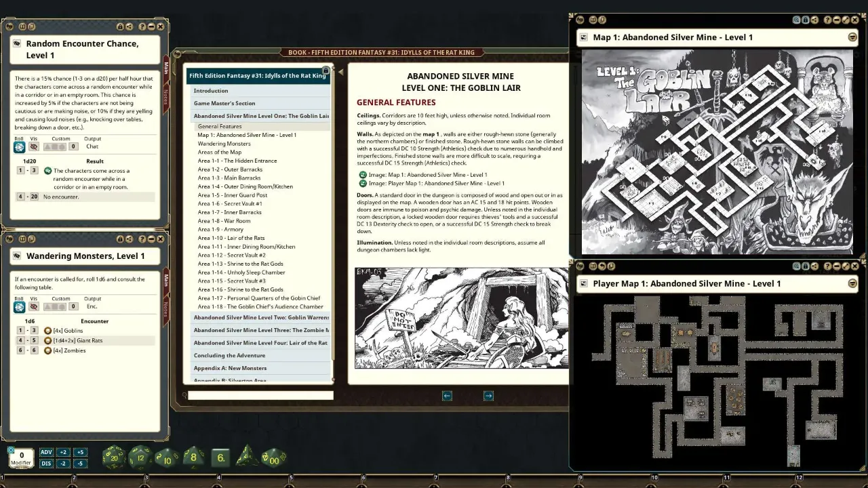This screenshot has height=488, width=868.
Task: Open Image: Player Map 1 link icon
Action: tap(363, 183)
